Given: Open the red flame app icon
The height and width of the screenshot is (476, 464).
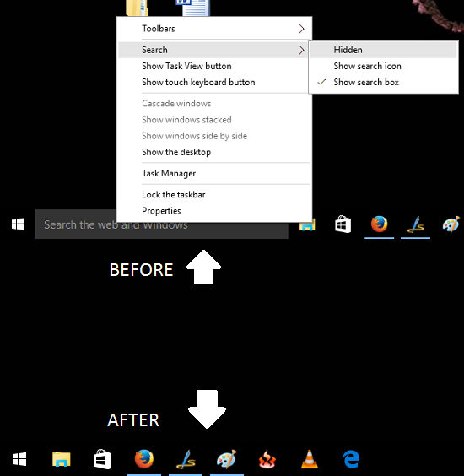Looking at the screenshot, I should click(267, 459).
